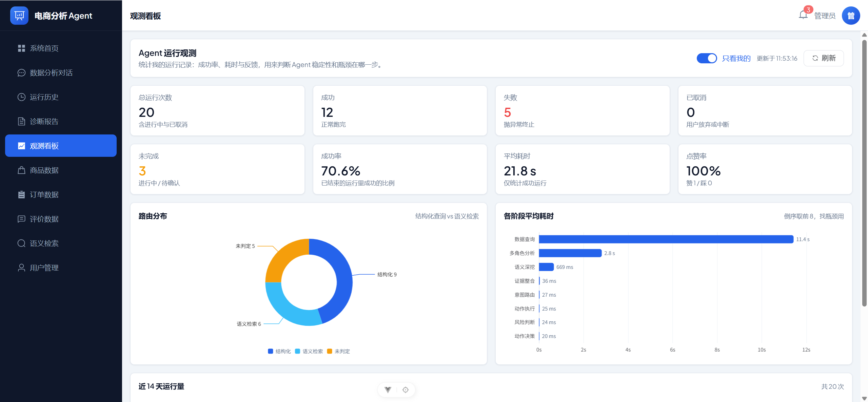Image resolution: width=868 pixels, height=402 pixels.
Task: Click the 失败 count 5
Action: coord(507,112)
